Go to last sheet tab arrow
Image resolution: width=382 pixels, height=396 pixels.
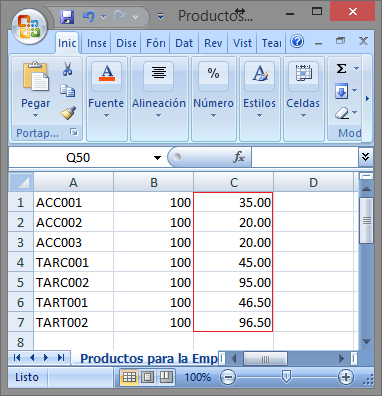[x=61, y=358]
